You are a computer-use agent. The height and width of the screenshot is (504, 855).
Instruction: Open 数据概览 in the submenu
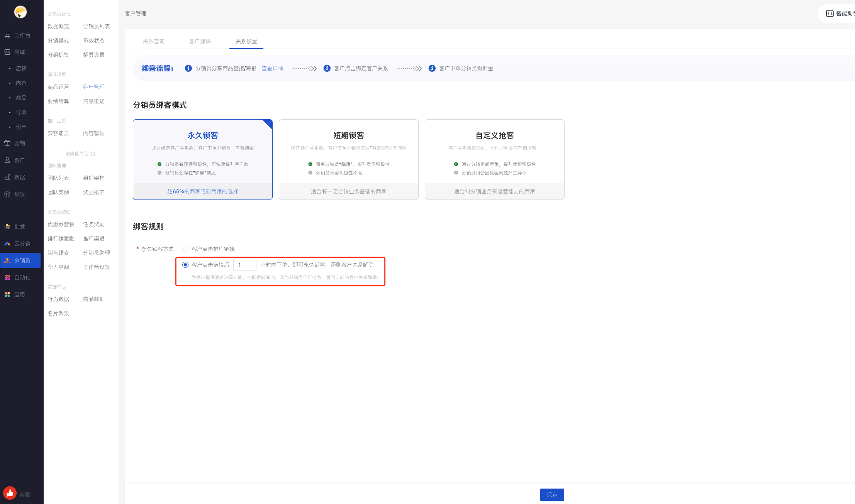(x=58, y=26)
